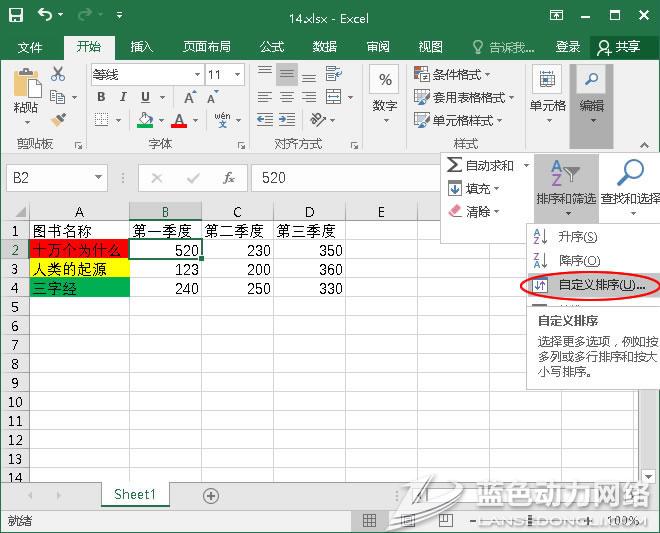660x533 pixels.
Task: Open the font name dropdown 等线
Action: click(197, 75)
